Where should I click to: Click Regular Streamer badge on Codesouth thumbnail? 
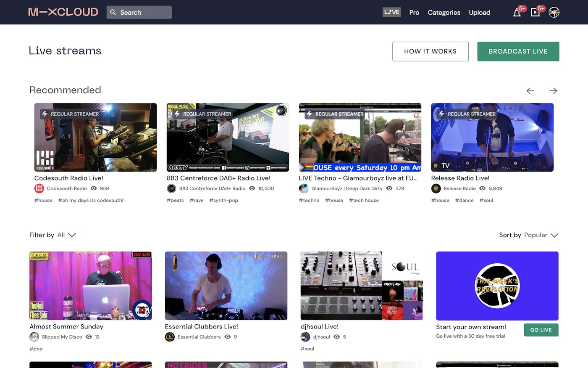click(70, 114)
